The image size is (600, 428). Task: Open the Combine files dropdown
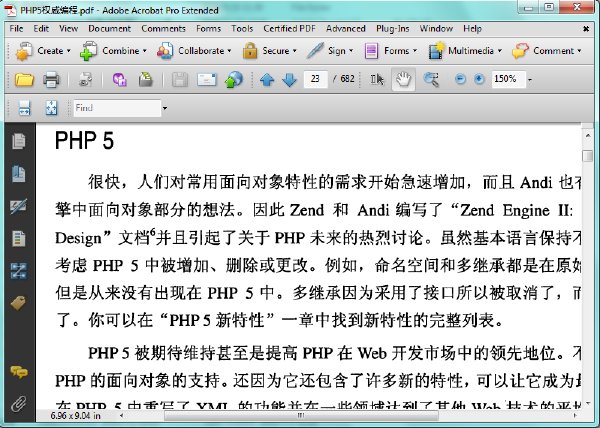[113, 51]
